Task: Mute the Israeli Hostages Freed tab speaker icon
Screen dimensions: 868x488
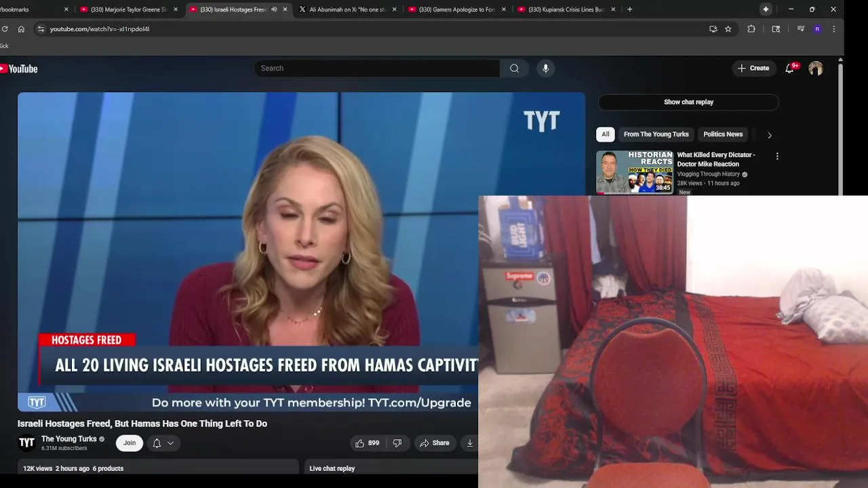Action: click(274, 9)
